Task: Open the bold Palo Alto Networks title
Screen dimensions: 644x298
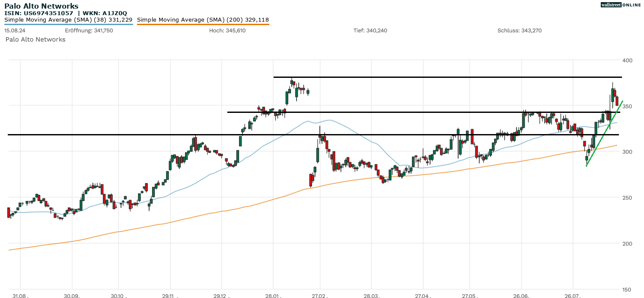Action: (41, 6)
